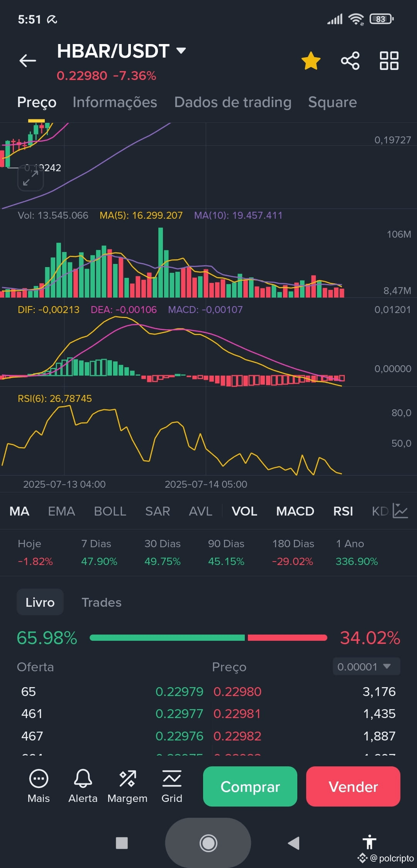Tap the 1 Ano 336.90% performance
Viewport: 417px width, 868px height.
[x=357, y=553]
